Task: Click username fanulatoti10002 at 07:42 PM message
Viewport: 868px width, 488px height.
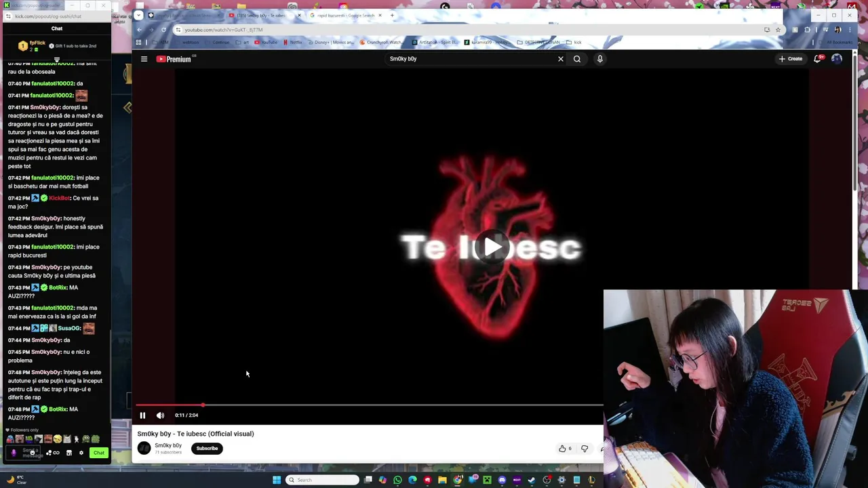Action: (53, 178)
